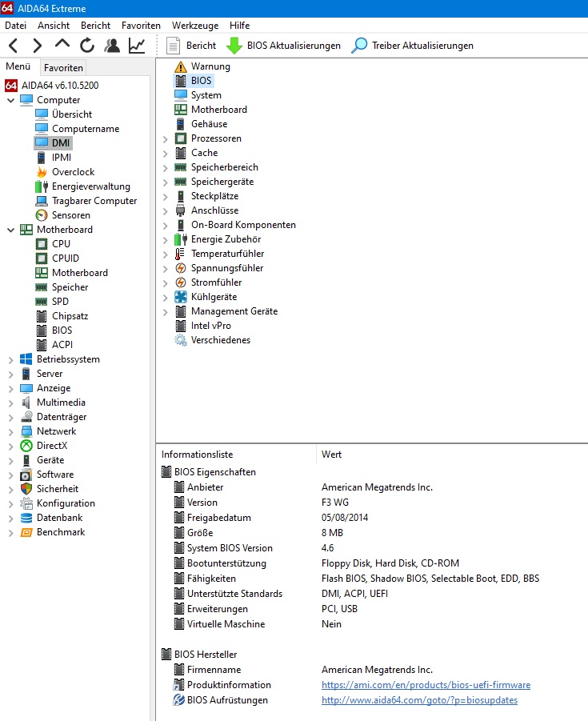Select Verschiedenes with the gear icon
Screen dimensions: 588x721
pyautogui.click(x=212, y=340)
